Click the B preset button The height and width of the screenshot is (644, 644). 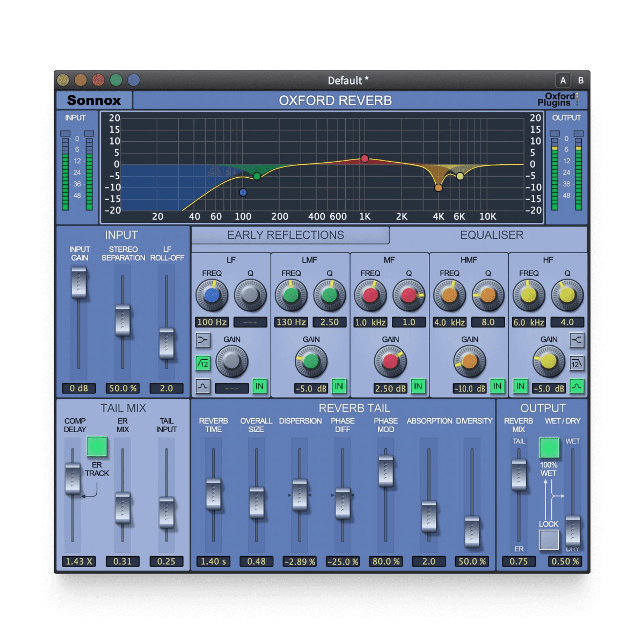point(581,80)
